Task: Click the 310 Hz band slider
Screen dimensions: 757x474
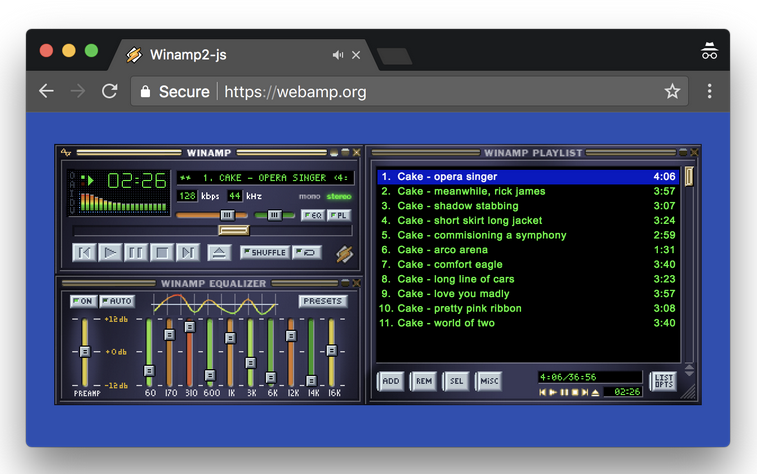Action: coord(190,327)
